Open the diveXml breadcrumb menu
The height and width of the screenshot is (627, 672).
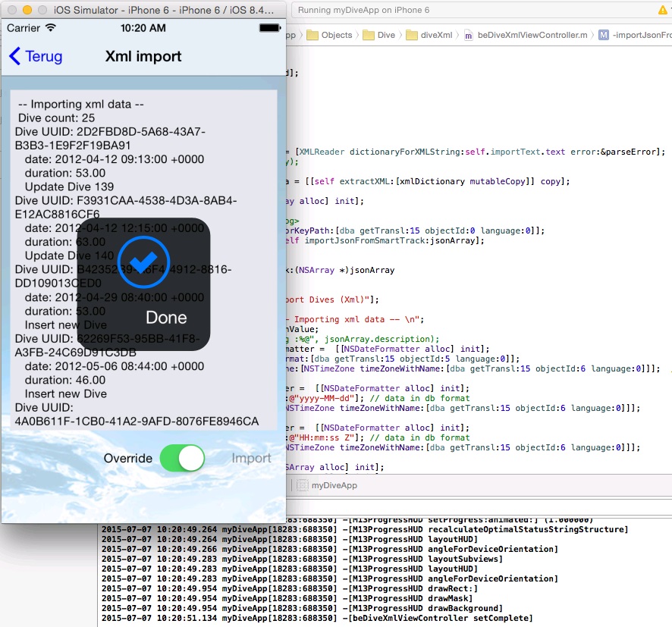coord(436,35)
